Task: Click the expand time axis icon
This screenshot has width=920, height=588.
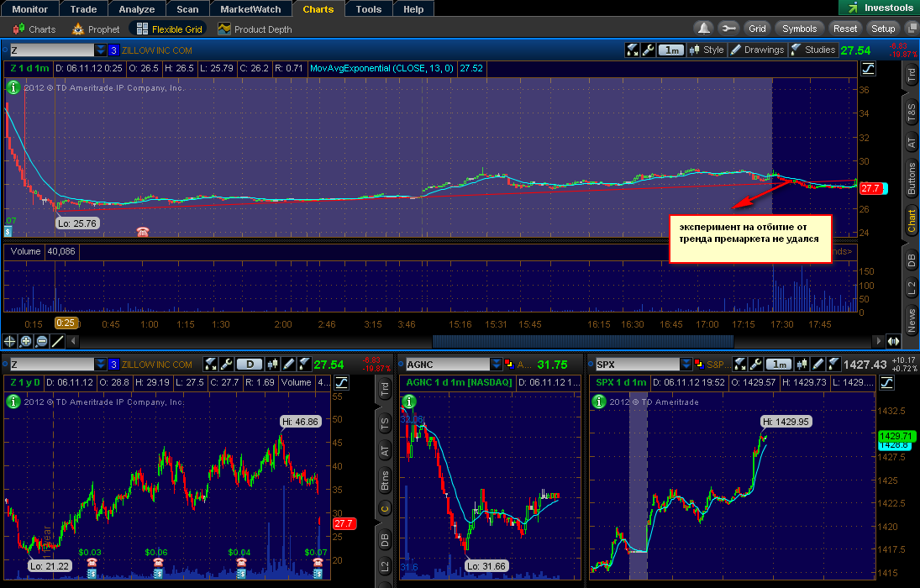Action: pyautogui.click(x=893, y=341)
